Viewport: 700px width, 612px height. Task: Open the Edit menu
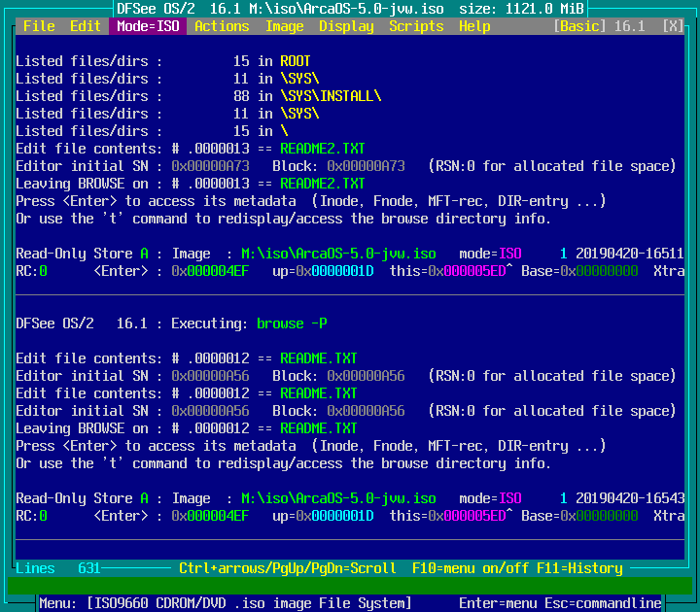[x=86, y=26]
